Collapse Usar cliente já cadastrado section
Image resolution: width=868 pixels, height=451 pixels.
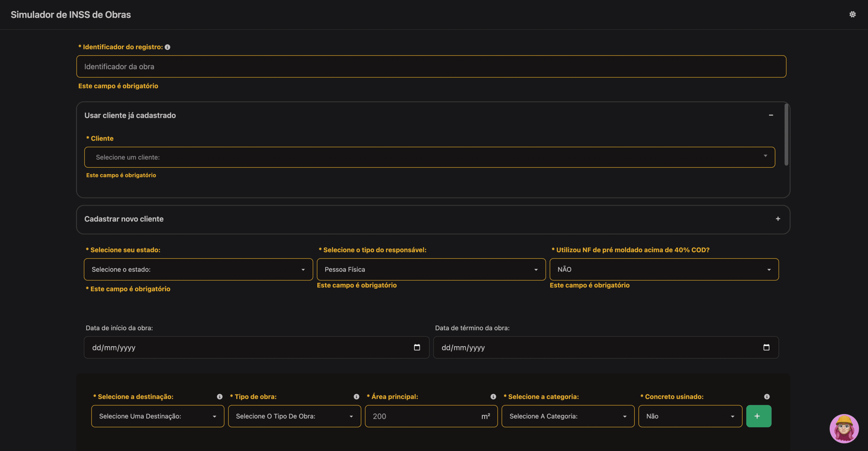click(x=771, y=115)
